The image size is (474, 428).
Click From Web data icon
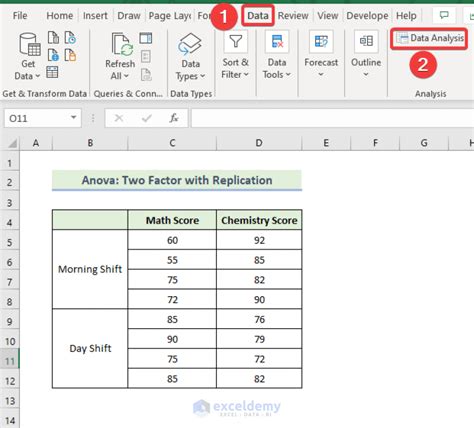[53, 55]
